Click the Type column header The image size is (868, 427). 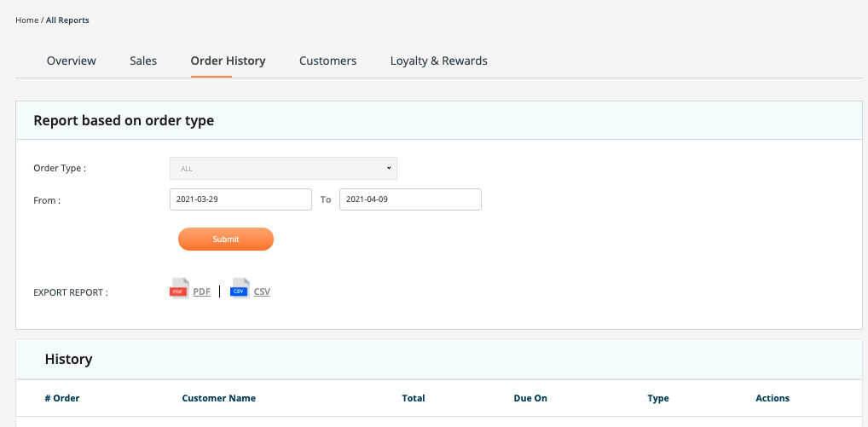click(x=658, y=398)
